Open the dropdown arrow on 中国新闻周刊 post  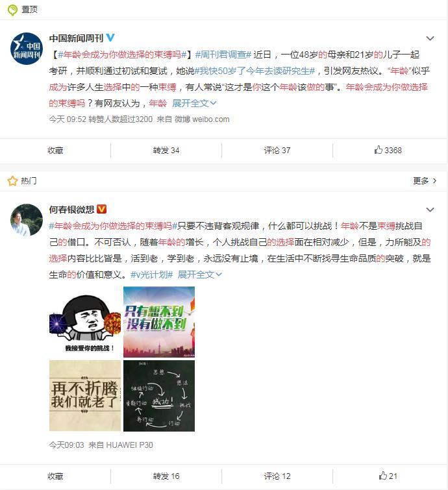(x=430, y=38)
